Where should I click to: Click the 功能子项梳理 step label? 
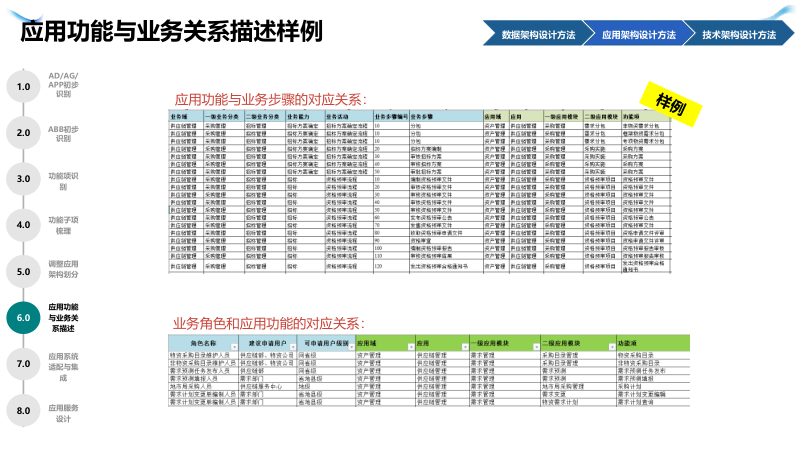pos(63,225)
